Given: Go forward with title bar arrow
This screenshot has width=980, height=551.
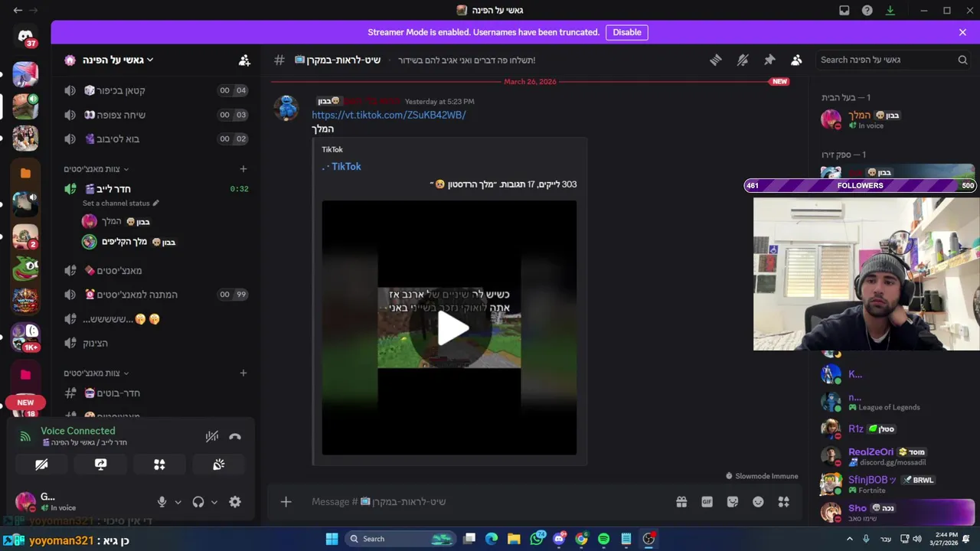Looking at the screenshot, I should (x=35, y=10).
